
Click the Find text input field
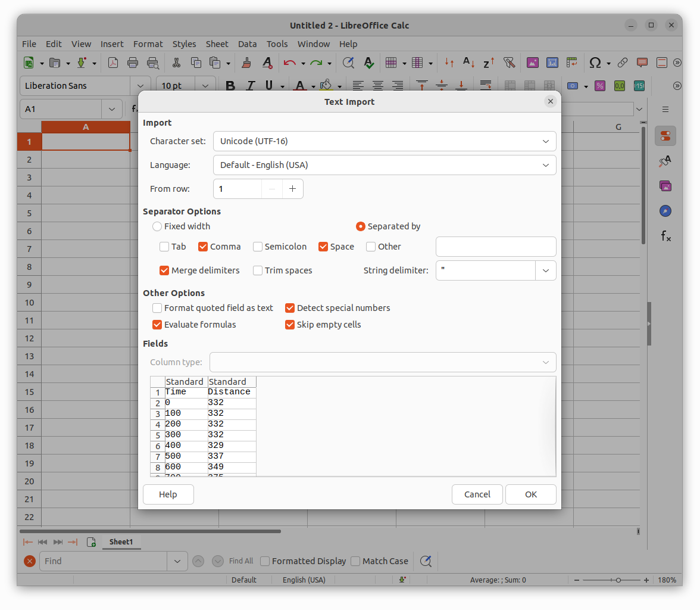[104, 561]
